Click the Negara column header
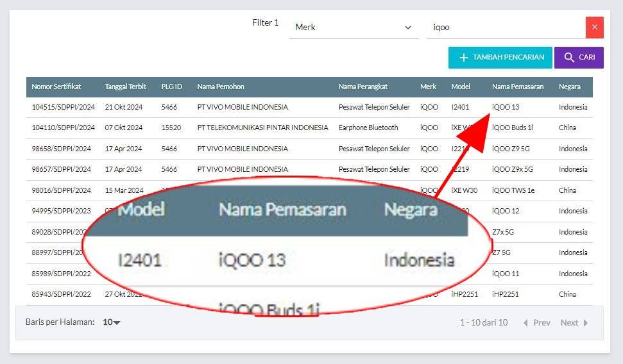Viewport: 623px width, 364px height. 569,87
